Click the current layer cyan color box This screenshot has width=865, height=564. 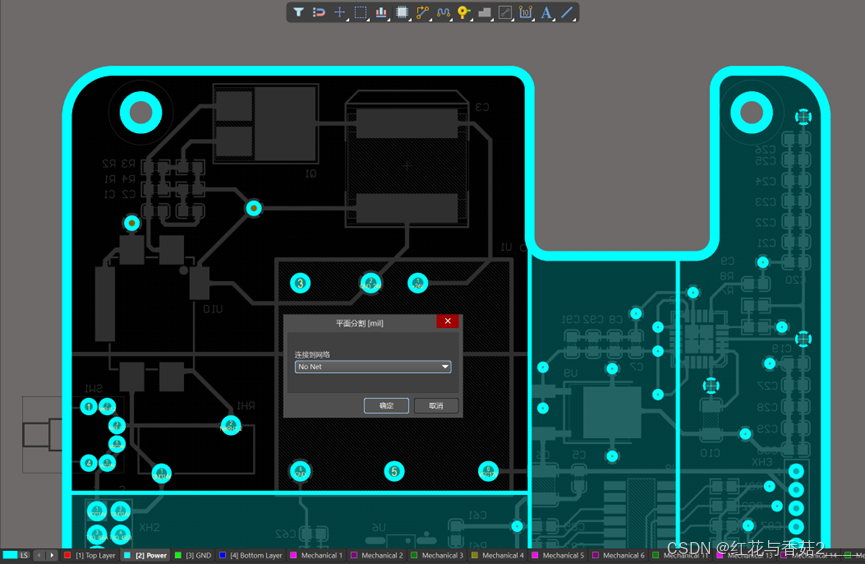9,555
